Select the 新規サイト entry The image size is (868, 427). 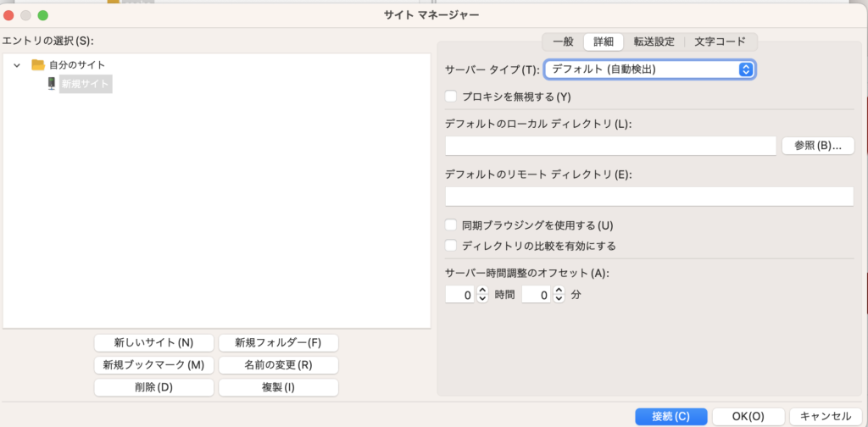pyautogui.click(x=85, y=83)
